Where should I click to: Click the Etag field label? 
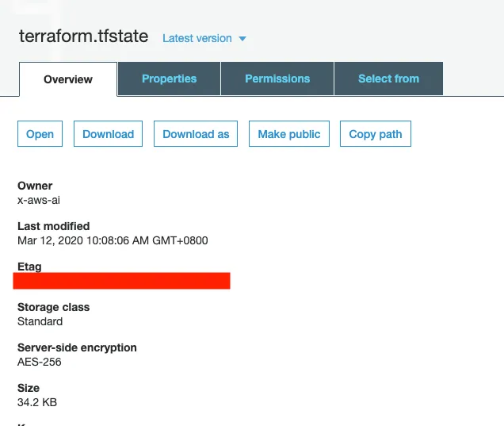point(29,267)
